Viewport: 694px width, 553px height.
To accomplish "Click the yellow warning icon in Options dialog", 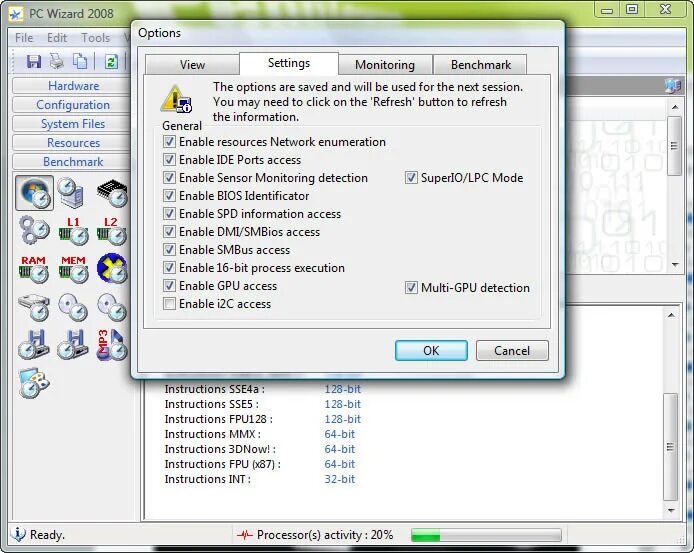I will pos(176,99).
